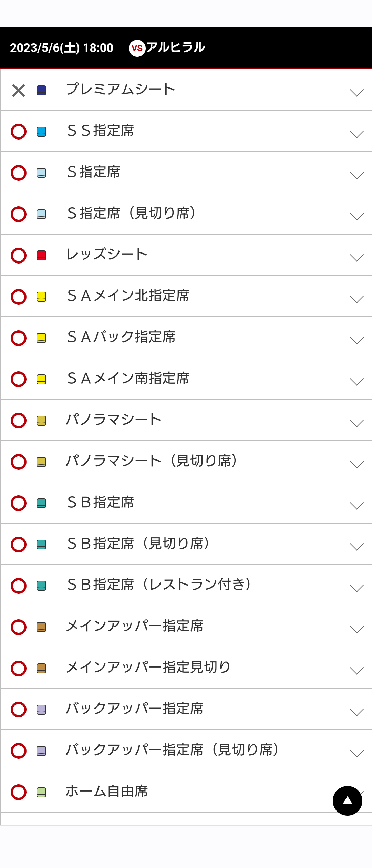372x868 pixels.
Task: Click the red seat icon for レッズシート
Action: [41, 255]
